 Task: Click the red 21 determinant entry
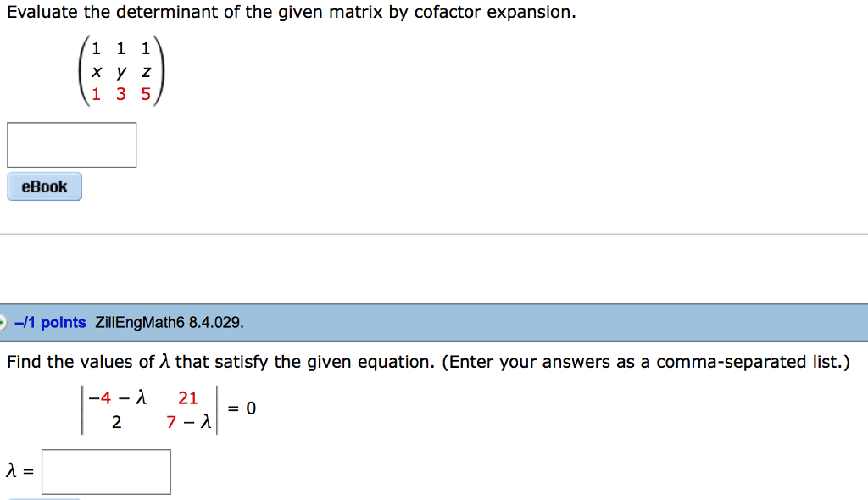(187, 397)
